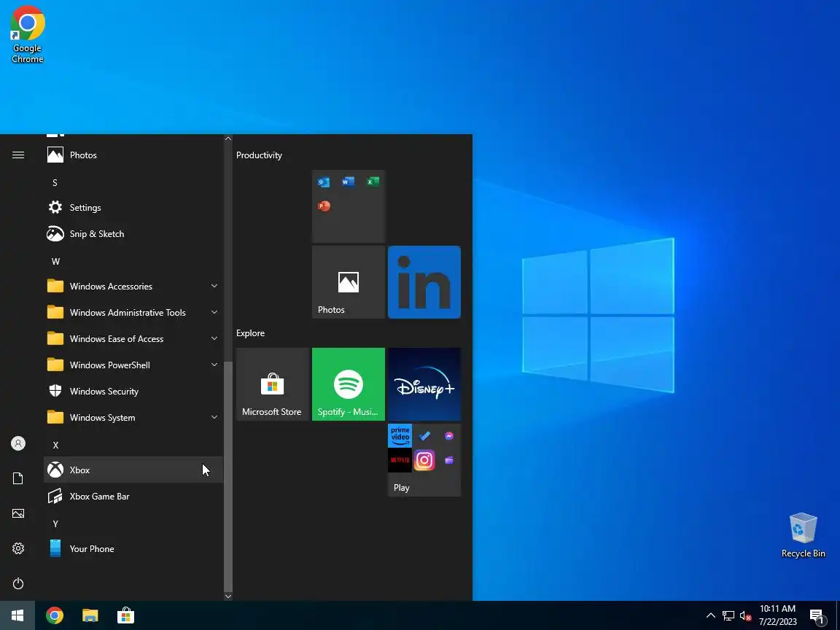Launch Snip & Sketch from app list

coord(133,233)
